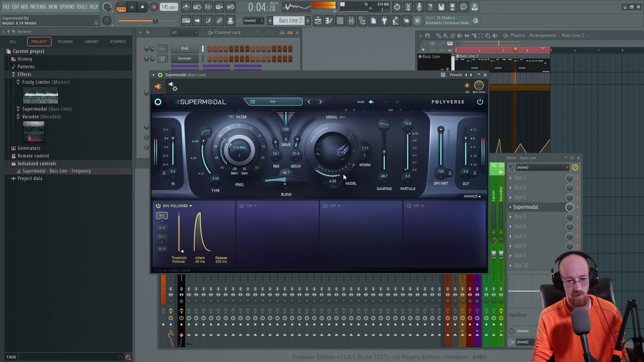Screen dimensions: 644x362
Task: Open the OPTIONS menu
Action: 67,7
